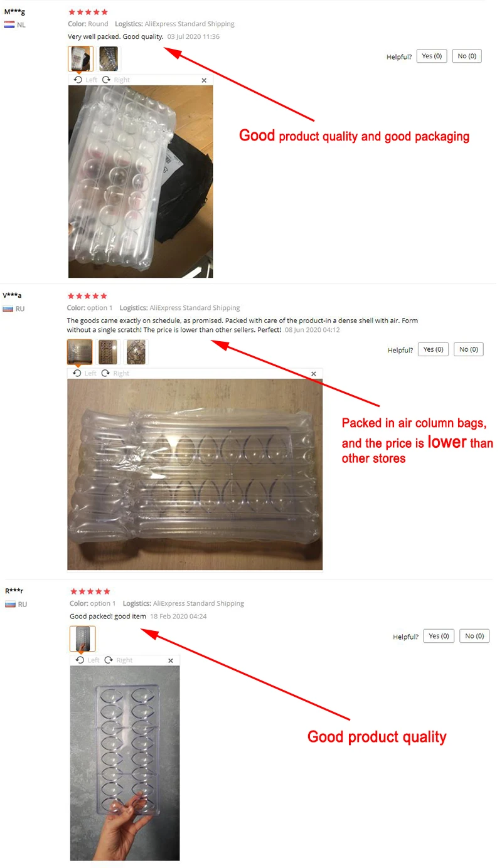
Task: Open second thumbnail in V***a's review
Action: (108, 352)
